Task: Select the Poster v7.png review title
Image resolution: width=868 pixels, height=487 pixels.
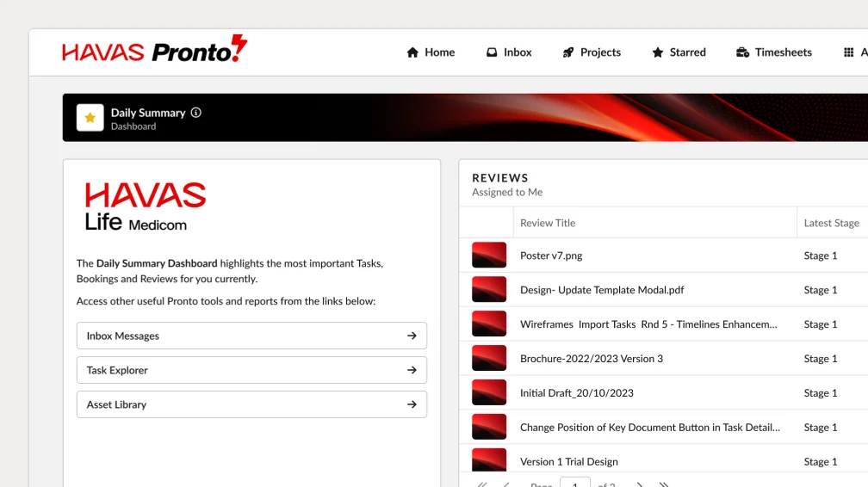Action: tap(551, 256)
